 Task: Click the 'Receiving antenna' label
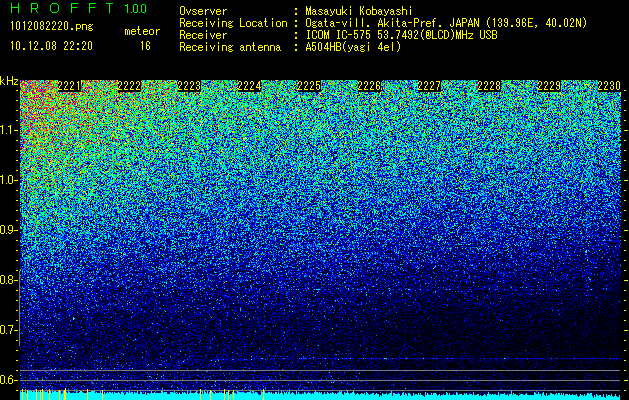click(x=230, y=47)
